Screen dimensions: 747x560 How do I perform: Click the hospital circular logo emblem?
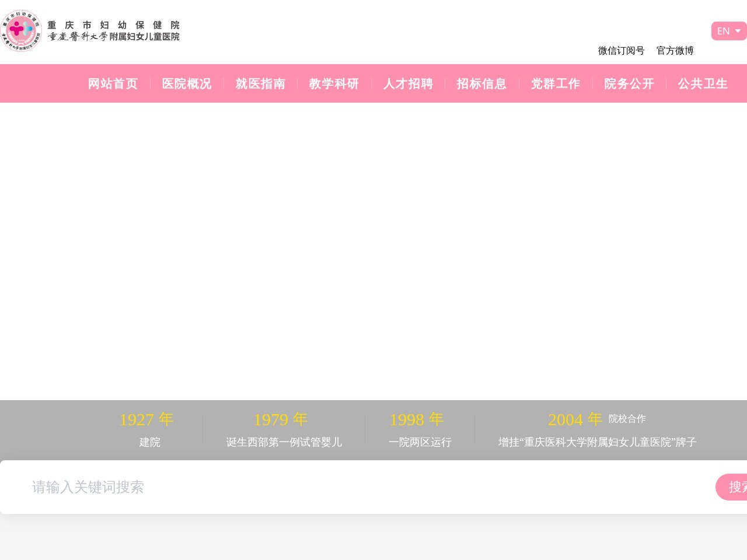coord(22,31)
